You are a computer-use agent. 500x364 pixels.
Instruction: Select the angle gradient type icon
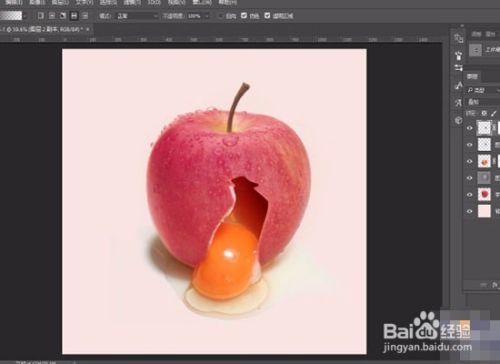pos(63,16)
